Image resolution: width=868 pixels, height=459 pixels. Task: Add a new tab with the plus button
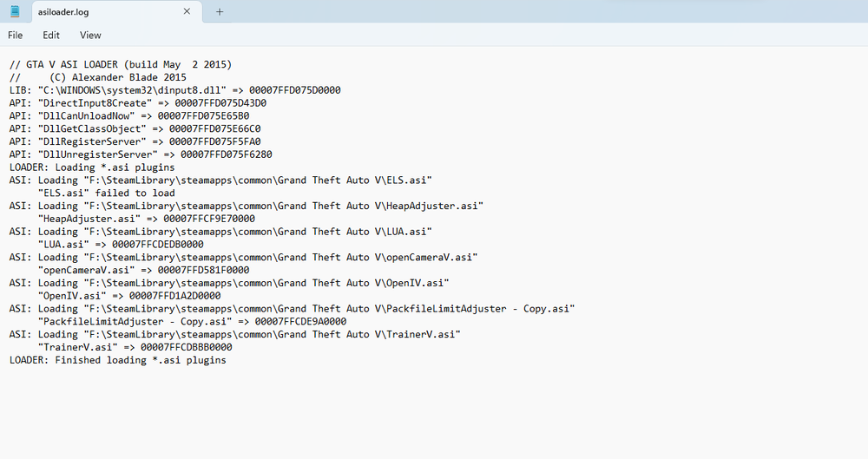220,12
